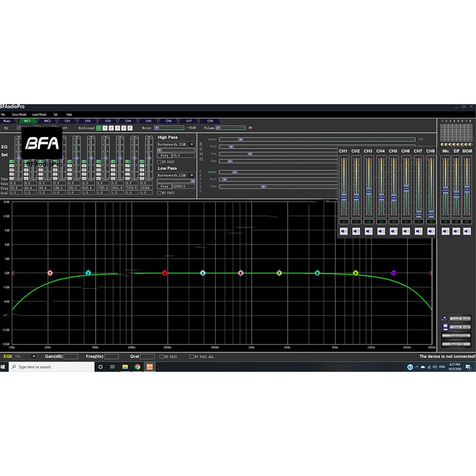Mute channel CH4 with its speaker icon
Screen dimensions: 476x476
[381, 231]
